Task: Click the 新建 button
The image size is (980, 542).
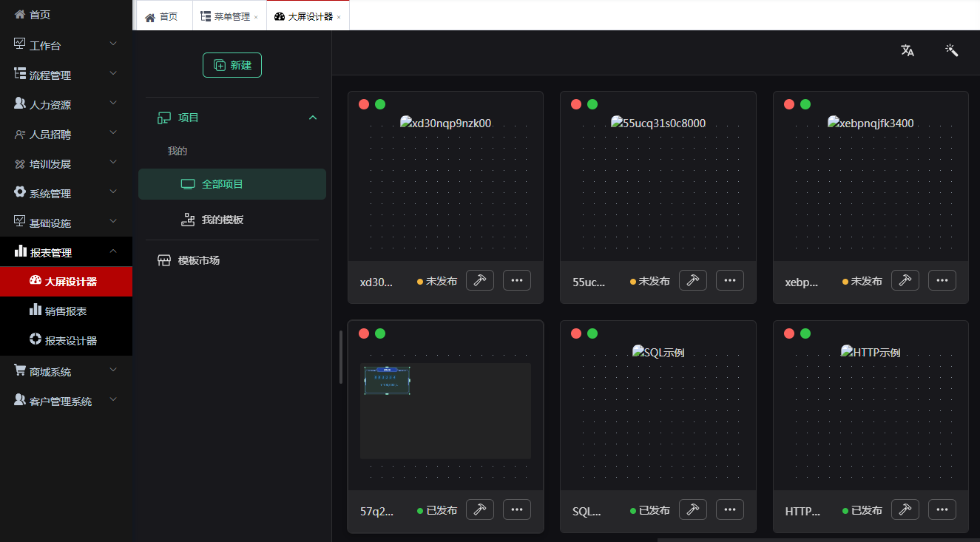Action: tap(232, 65)
